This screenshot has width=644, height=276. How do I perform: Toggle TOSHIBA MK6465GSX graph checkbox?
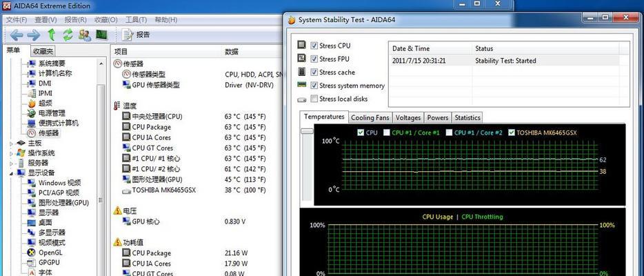512,132
